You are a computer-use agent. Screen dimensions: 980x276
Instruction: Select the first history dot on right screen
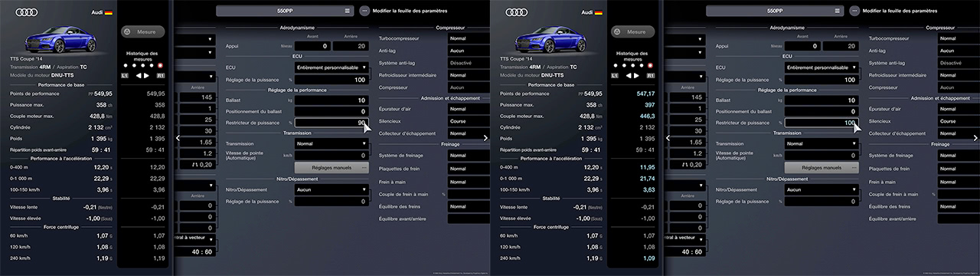[615, 66]
